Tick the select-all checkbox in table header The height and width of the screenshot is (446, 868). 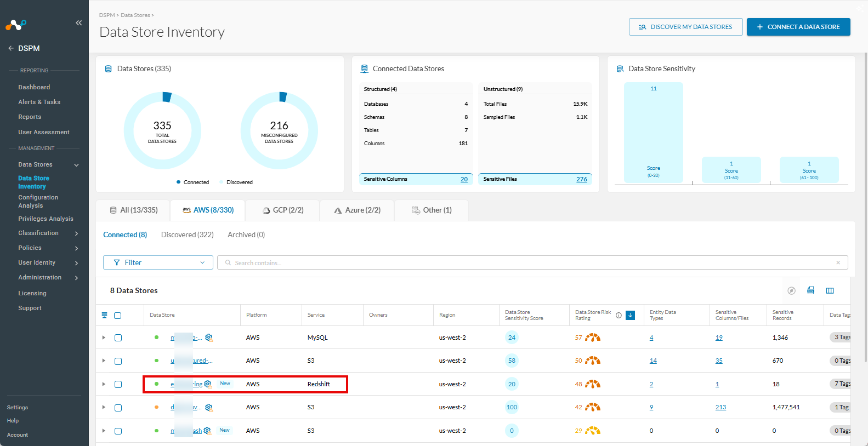117,315
